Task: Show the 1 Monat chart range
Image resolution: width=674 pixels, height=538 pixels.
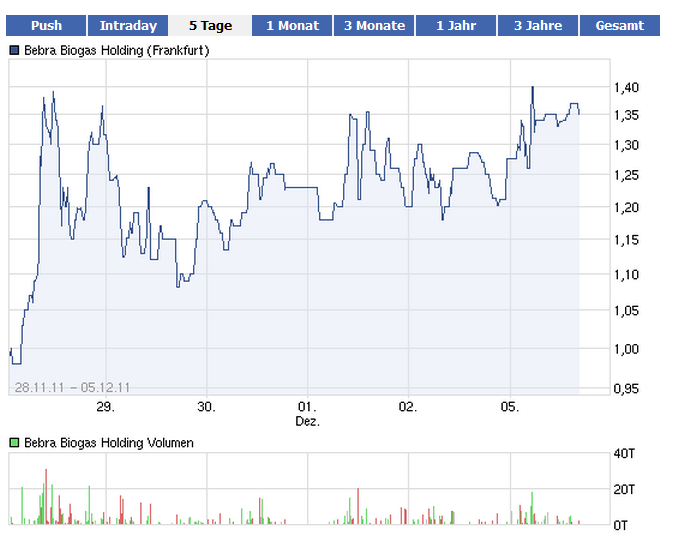Action: [292, 25]
